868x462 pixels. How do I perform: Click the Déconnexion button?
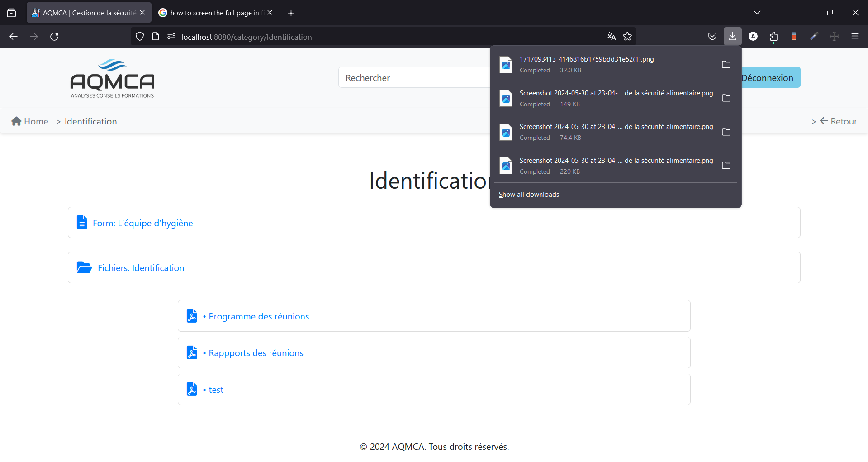click(x=767, y=77)
